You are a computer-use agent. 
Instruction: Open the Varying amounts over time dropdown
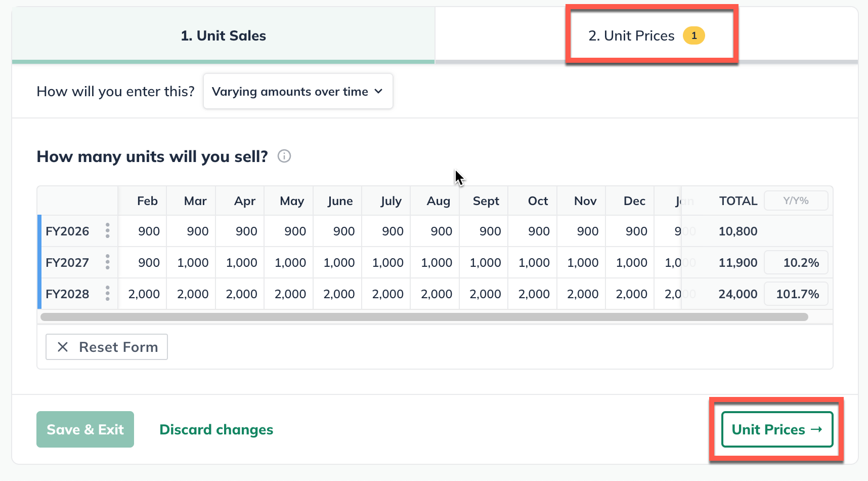coord(297,92)
